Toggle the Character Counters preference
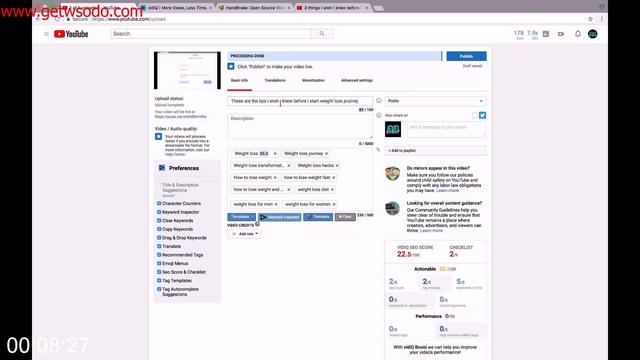 point(159,203)
